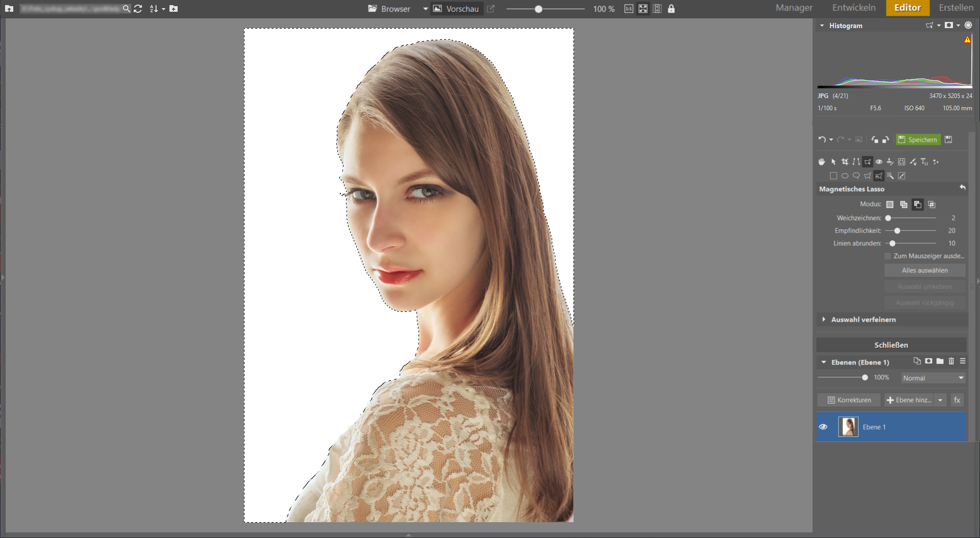Select the Magic Wand selection tool
This screenshot has width=980, height=538.
pyautogui.click(x=890, y=176)
